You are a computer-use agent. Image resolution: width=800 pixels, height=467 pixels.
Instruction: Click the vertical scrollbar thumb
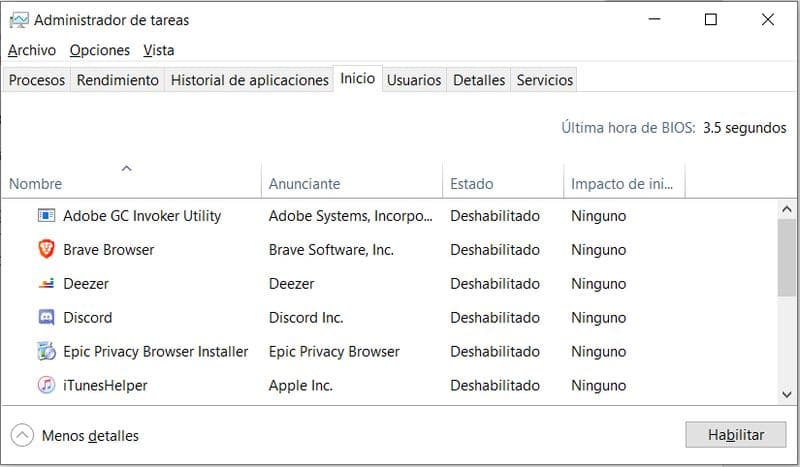pos(787,258)
